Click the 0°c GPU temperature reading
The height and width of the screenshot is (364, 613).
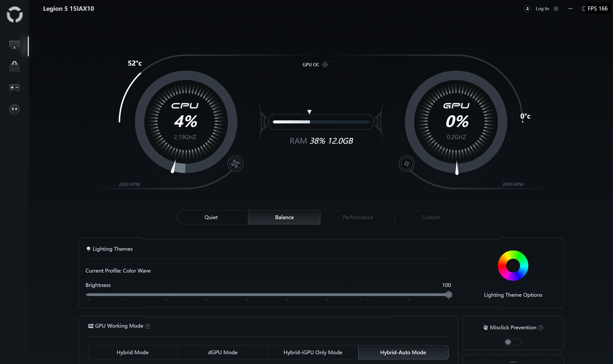click(x=525, y=116)
